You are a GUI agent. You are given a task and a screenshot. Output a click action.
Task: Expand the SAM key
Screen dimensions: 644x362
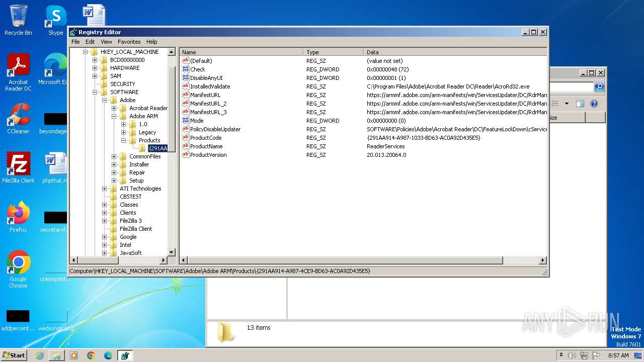(95, 76)
